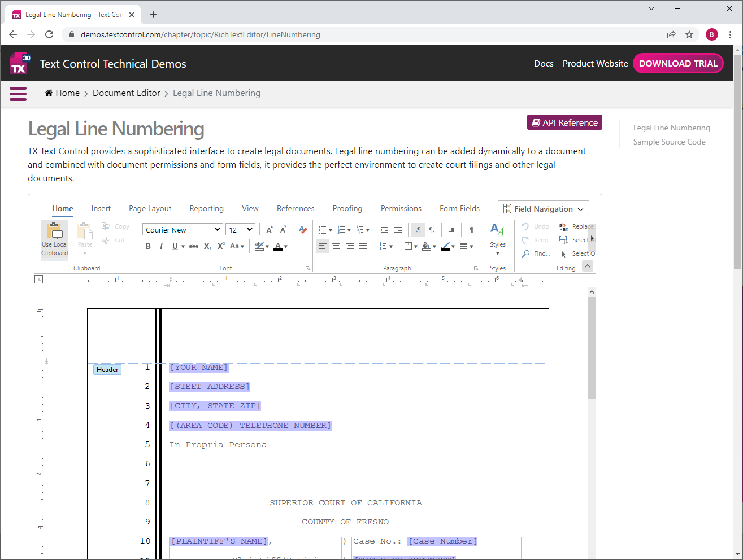The height and width of the screenshot is (560, 743).
Task: Click the browser address bar URL
Action: (200, 34)
